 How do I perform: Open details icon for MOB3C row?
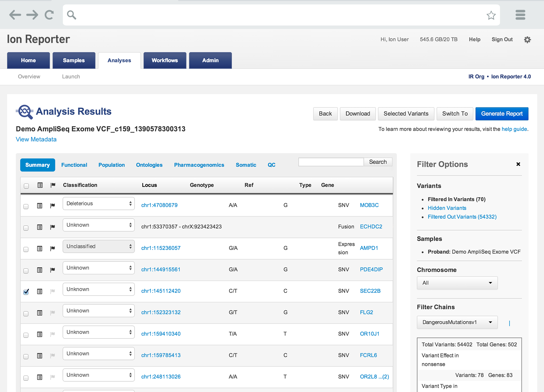point(40,206)
